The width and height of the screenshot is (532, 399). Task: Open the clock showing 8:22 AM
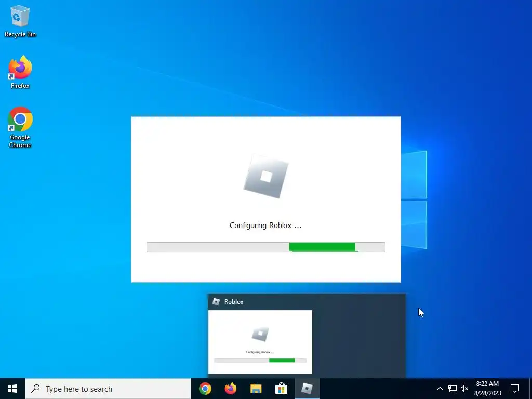click(x=487, y=389)
